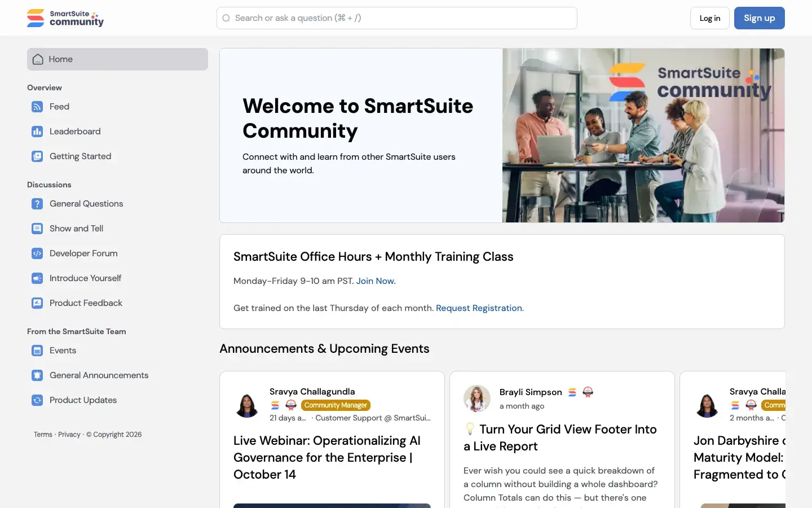Click the lightbulb emoji in Grid View post
This screenshot has width=812, height=508.
point(470,429)
